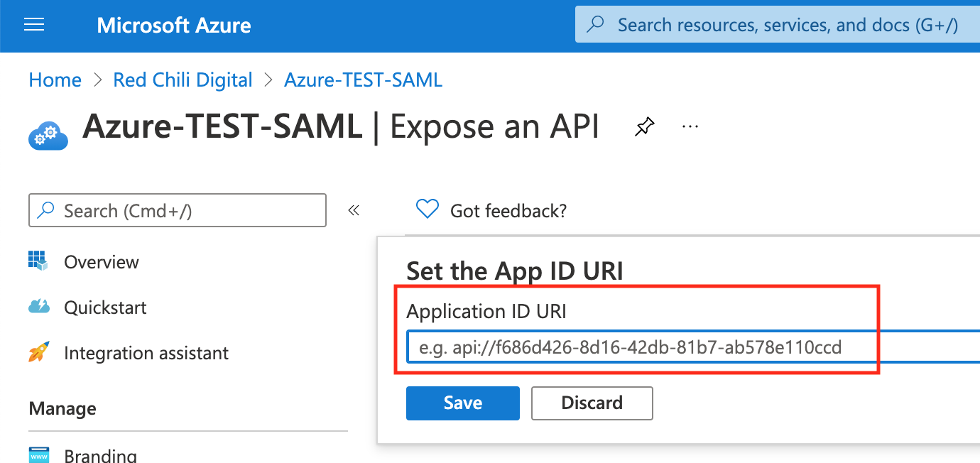Open Integration assistant in sidebar
Image resolution: width=980 pixels, height=463 pixels.
pyautogui.click(x=146, y=353)
